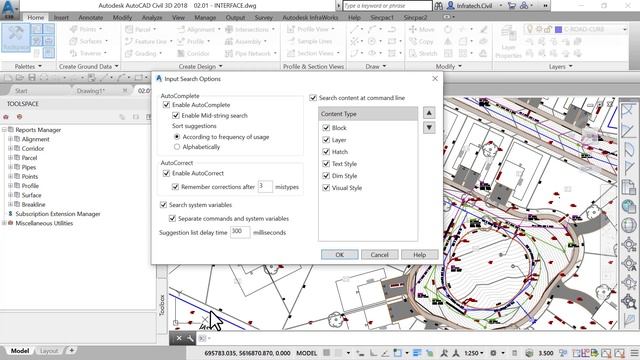Click the search binoculars icon
Viewport: 640px width, 360px height.
click(x=438, y=6)
